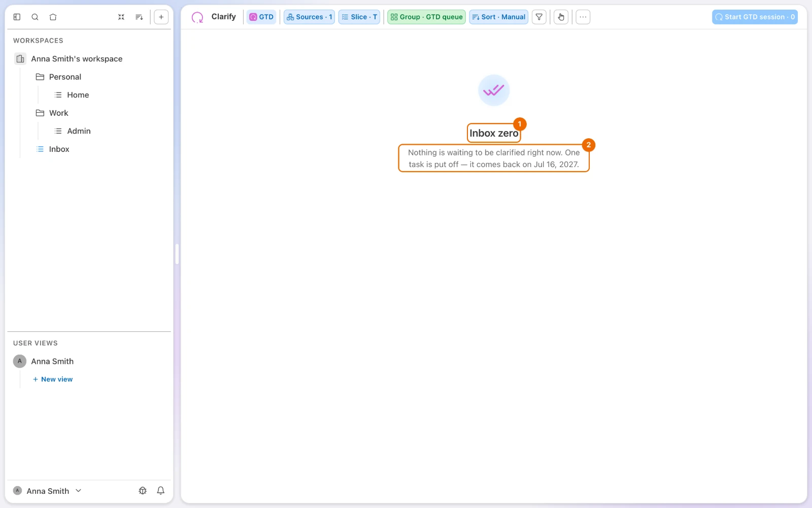Open the Sort · Manual dropdown
The width and height of the screenshot is (812, 508).
point(498,17)
